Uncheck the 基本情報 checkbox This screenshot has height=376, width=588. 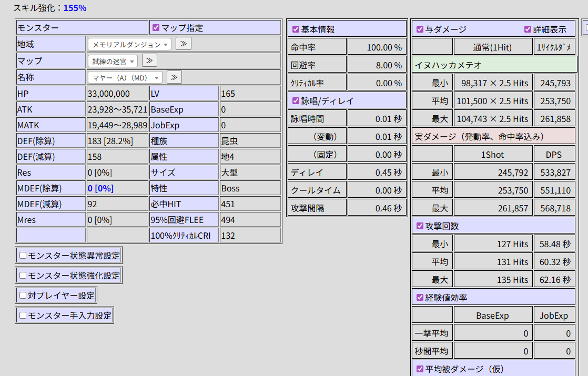point(296,29)
